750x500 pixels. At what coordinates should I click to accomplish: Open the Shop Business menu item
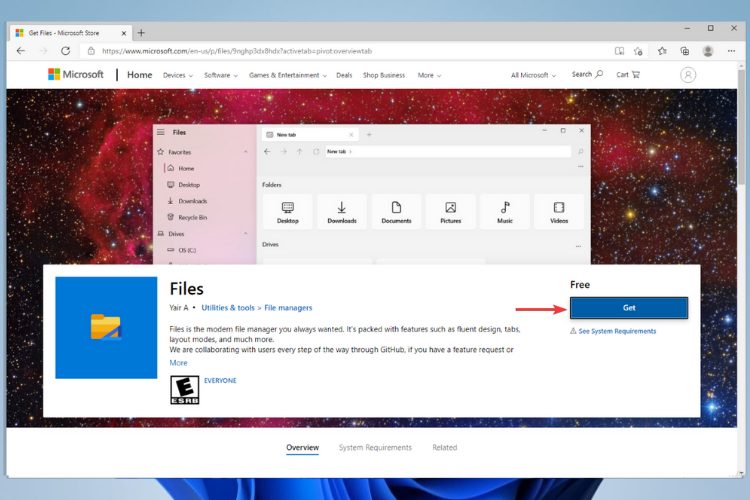tap(384, 75)
